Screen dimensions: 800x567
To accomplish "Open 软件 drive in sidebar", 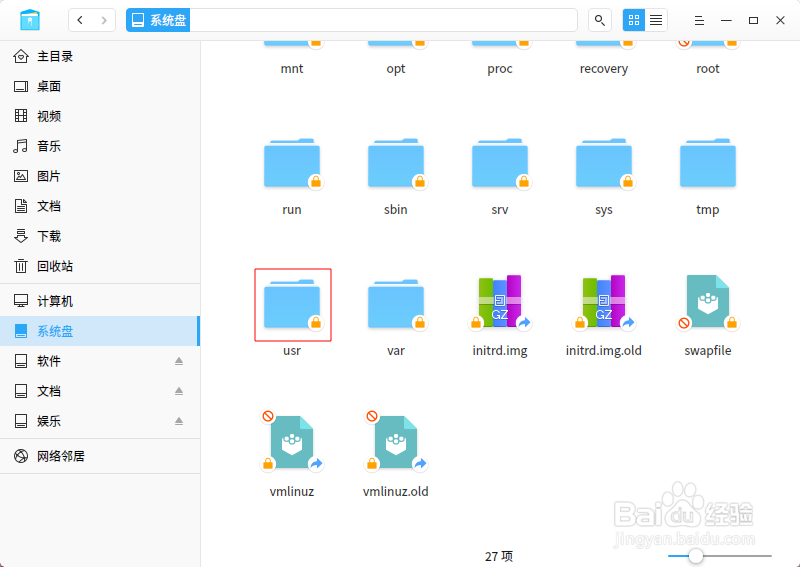I will point(99,361).
